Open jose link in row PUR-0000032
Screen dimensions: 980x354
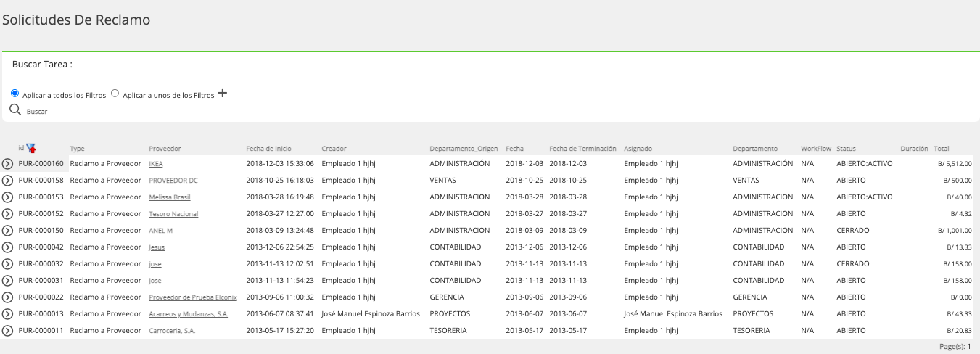(x=155, y=264)
